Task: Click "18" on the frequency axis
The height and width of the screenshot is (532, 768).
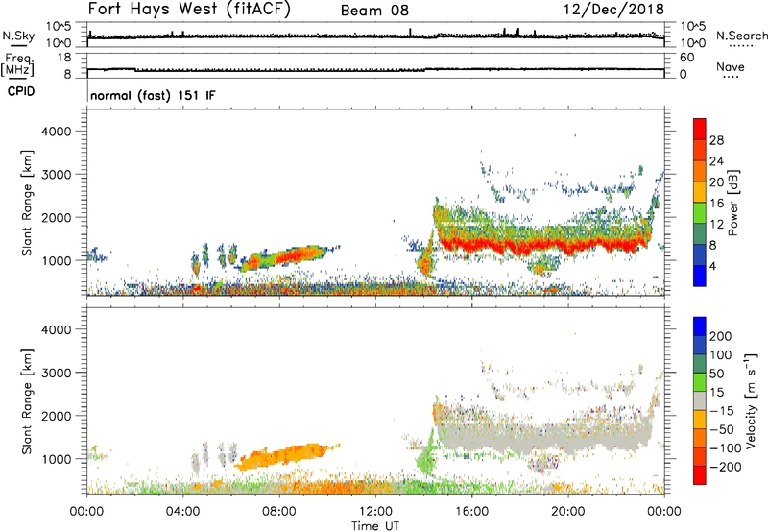Action: (x=64, y=58)
